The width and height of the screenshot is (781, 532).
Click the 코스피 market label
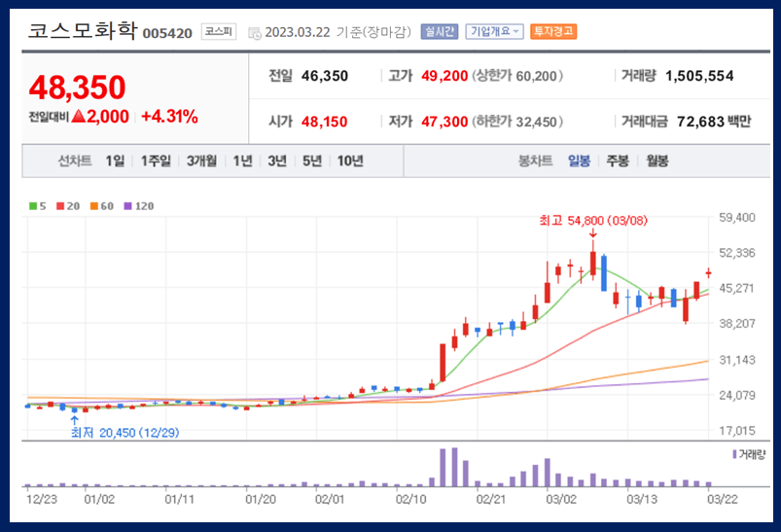pyautogui.click(x=219, y=31)
